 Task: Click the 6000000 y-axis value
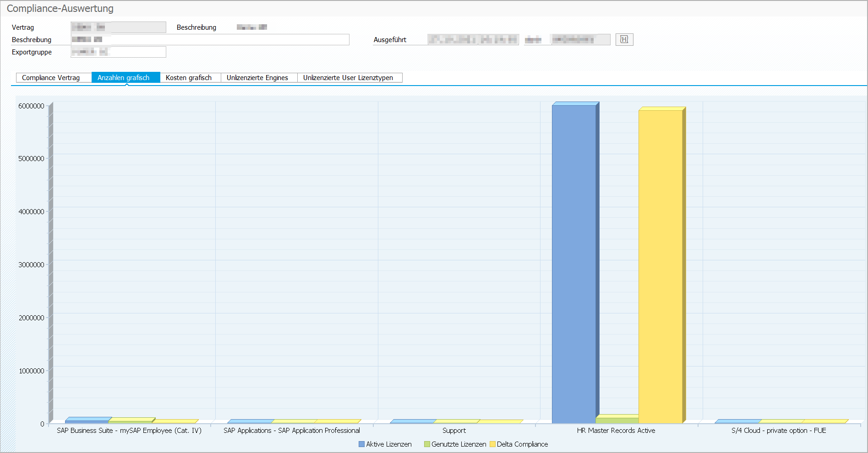[32, 106]
